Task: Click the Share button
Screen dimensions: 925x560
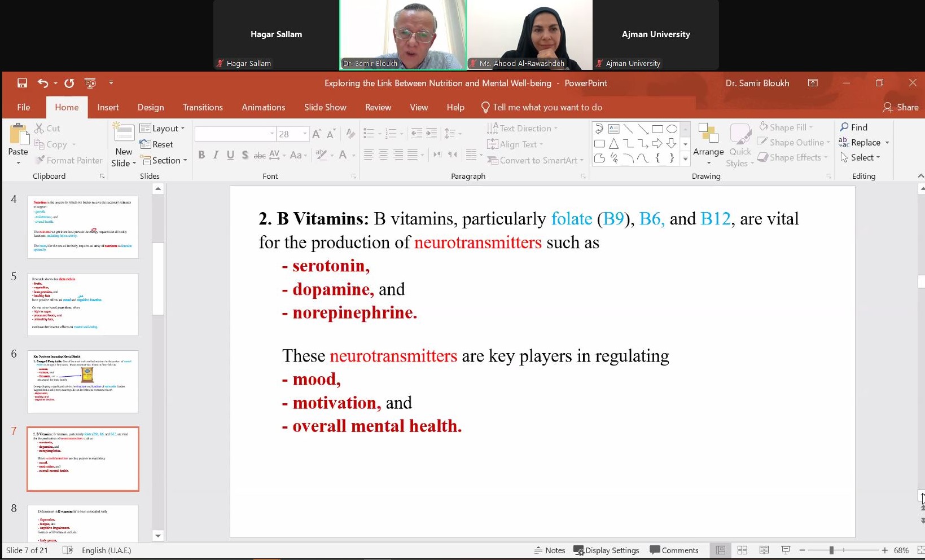Action: pyautogui.click(x=901, y=107)
